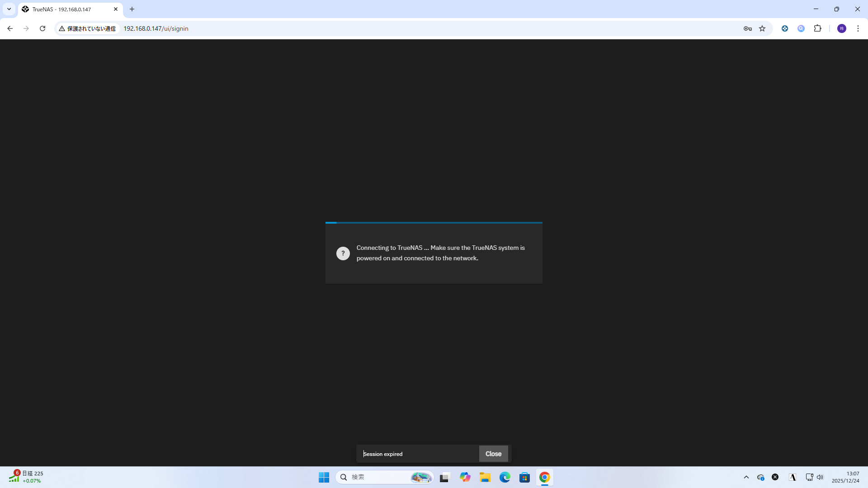868x488 pixels.
Task: Open the tab search dropdown arrow
Action: pyautogui.click(x=9, y=9)
